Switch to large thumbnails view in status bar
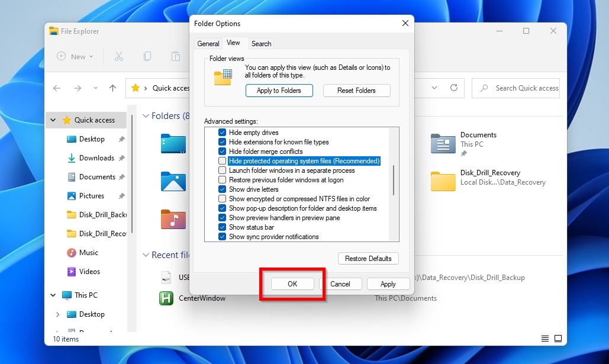Screen dimensions: 609x364 [558, 338]
